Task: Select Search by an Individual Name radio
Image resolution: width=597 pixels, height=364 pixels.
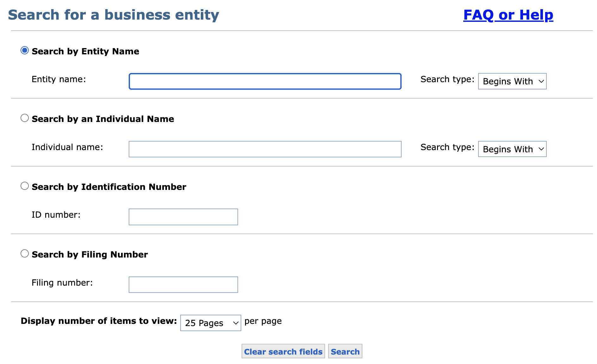Action: pos(25,118)
